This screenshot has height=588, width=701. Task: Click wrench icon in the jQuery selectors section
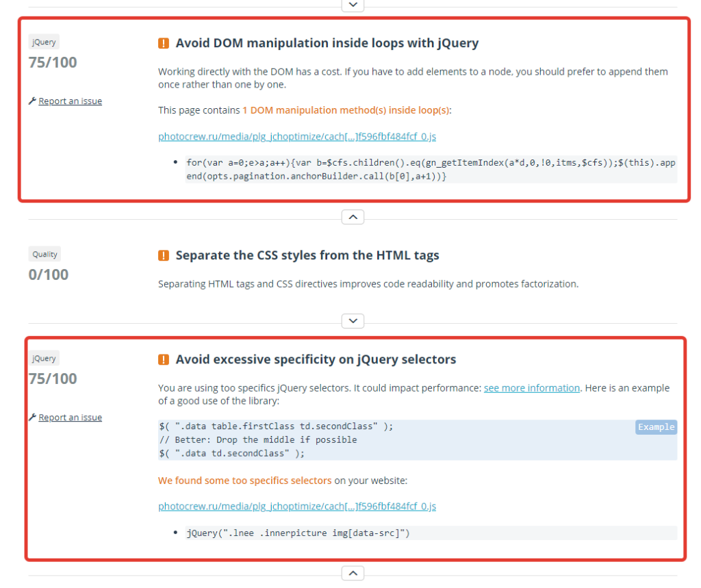[32, 418]
